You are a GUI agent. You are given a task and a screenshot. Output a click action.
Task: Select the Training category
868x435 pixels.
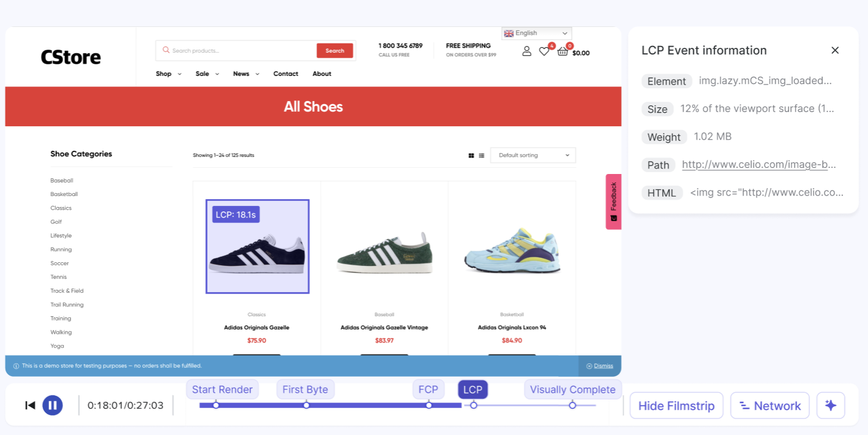tap(61, 319)
